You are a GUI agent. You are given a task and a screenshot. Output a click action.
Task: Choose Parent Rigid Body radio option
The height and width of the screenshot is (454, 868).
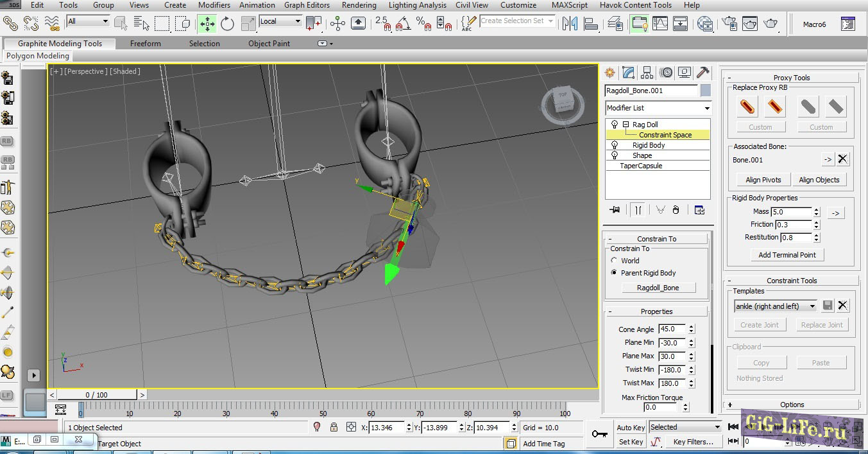coord(615,273)
